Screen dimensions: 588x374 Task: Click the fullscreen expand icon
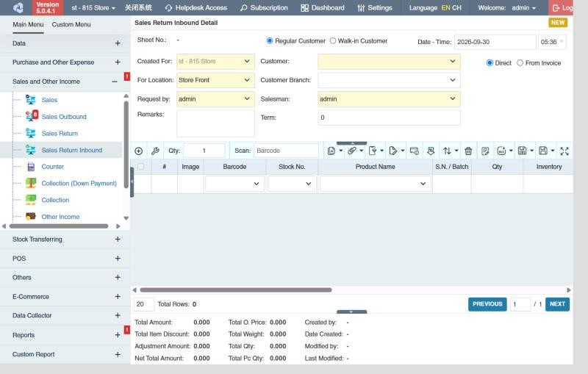pos(564,151)
